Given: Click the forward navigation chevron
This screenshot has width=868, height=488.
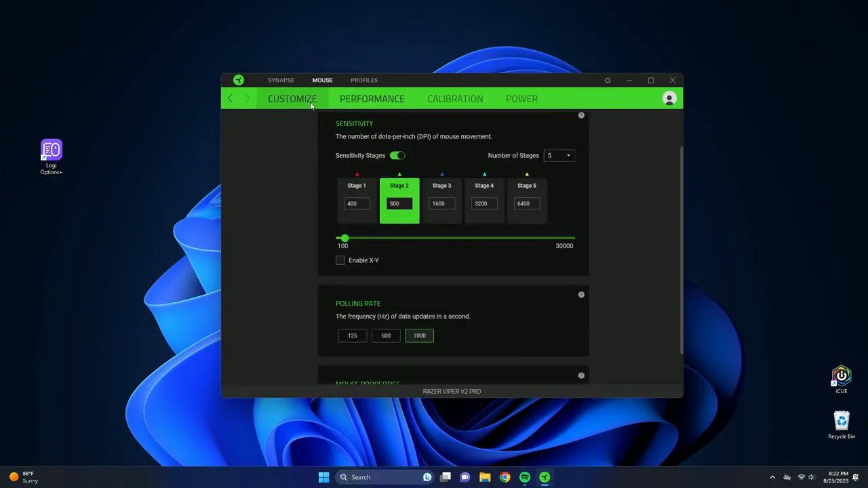Looking at the screenshot, I should pos(247,98).
